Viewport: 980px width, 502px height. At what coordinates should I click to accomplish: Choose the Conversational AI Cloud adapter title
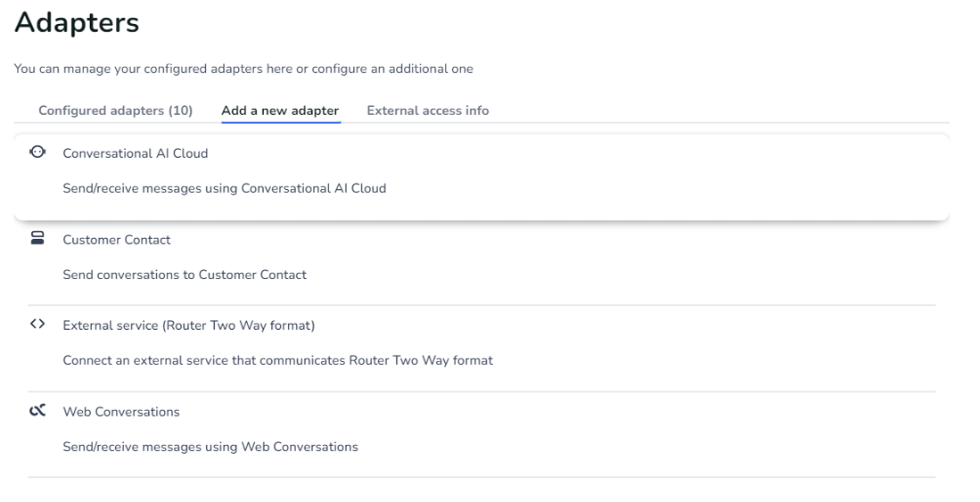[x=135, y=153]
